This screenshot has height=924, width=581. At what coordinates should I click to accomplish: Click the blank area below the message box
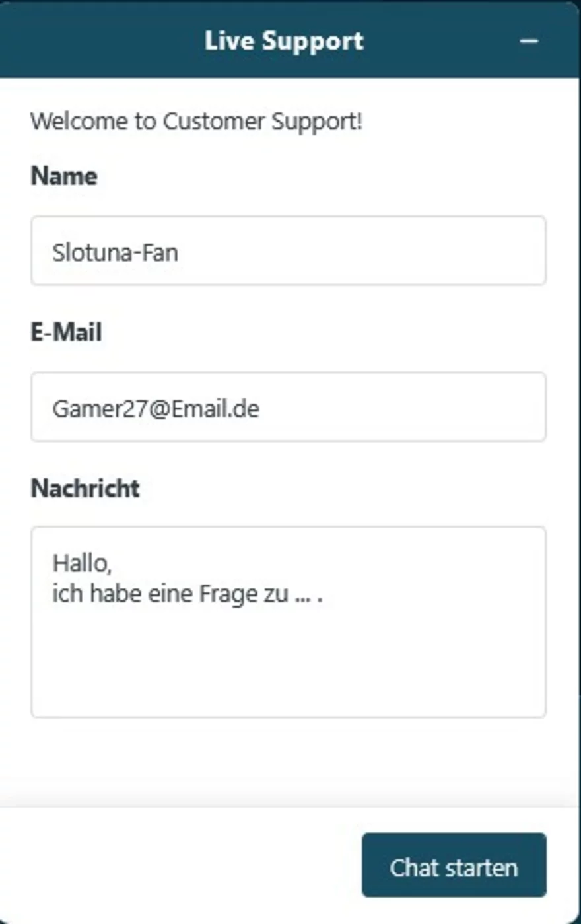pos(288,761)
